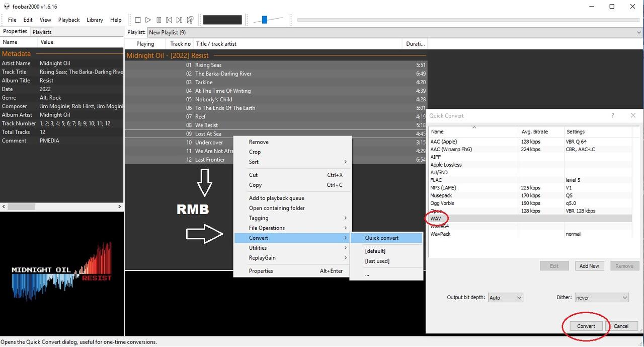Expand the File Operations submenu
Image resolution: width=644 pixels, height=347 pixels.
point(292,228)
